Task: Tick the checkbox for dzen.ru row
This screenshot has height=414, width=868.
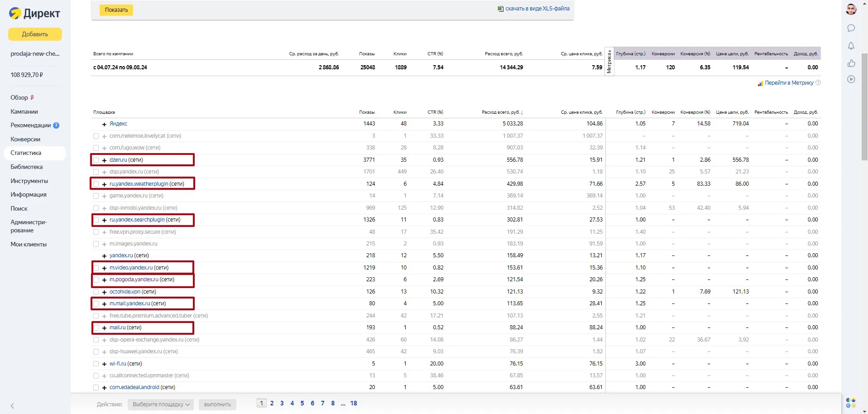Action: [96, 160]
